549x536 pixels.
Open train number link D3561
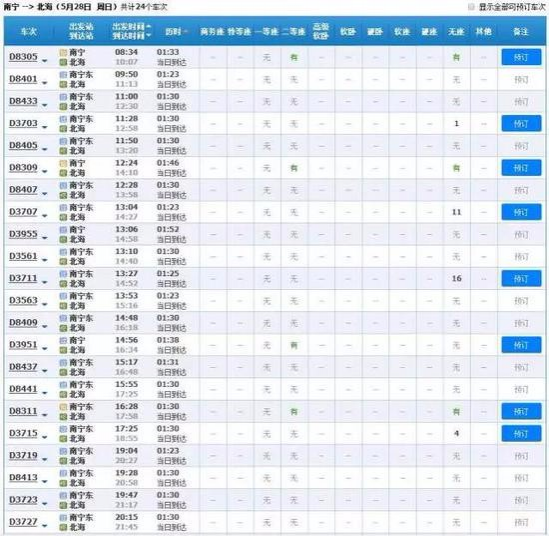(23, 256)
